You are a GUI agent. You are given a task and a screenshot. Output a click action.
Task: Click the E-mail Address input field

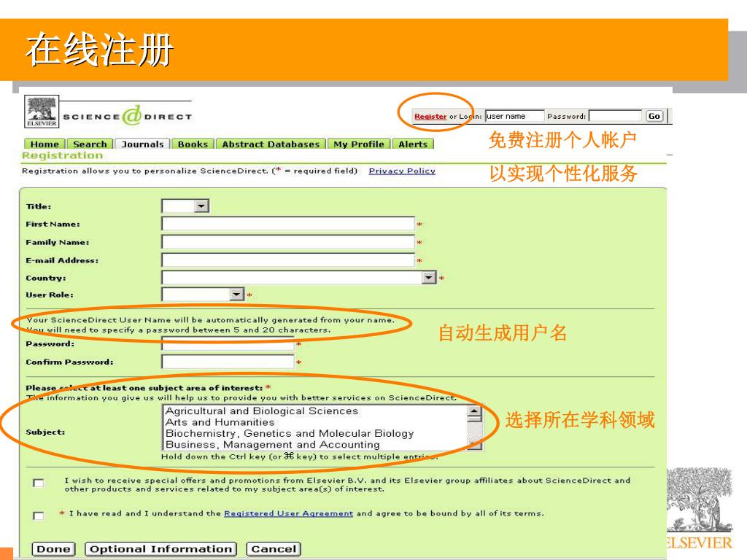pyautogui.click(x=288, y=260)
